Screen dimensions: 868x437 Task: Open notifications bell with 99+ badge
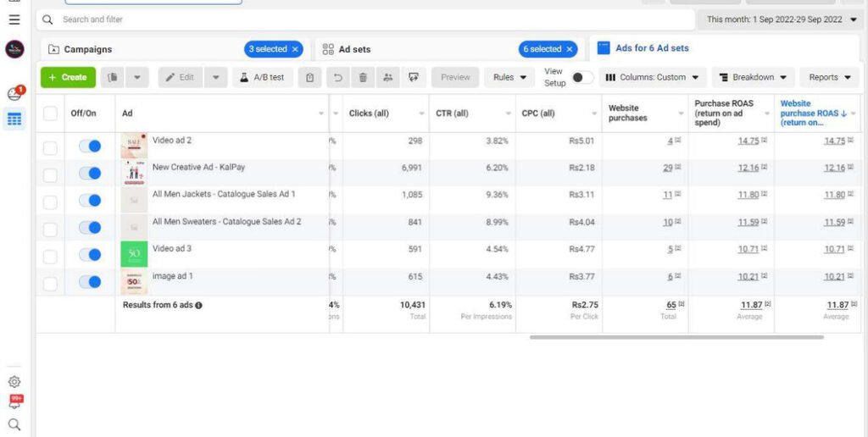(15, 402)
